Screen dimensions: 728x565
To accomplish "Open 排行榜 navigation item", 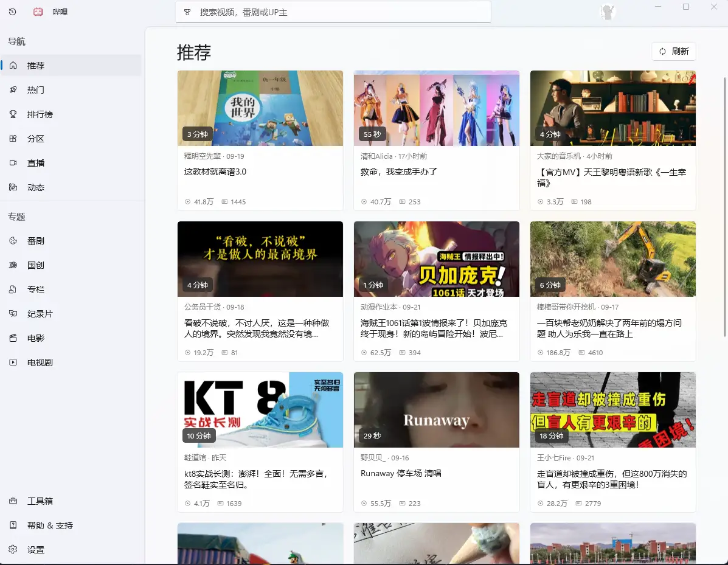I will (x=72, y=114).
